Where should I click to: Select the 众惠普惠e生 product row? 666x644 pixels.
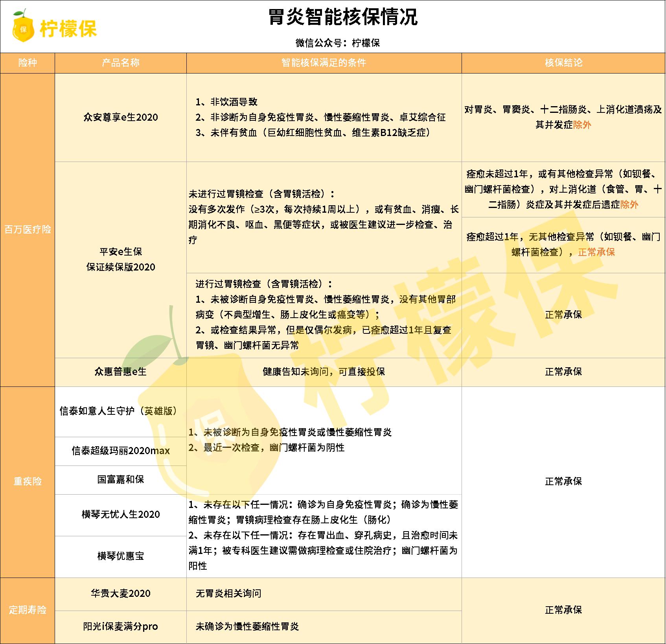tap(120, 370)
